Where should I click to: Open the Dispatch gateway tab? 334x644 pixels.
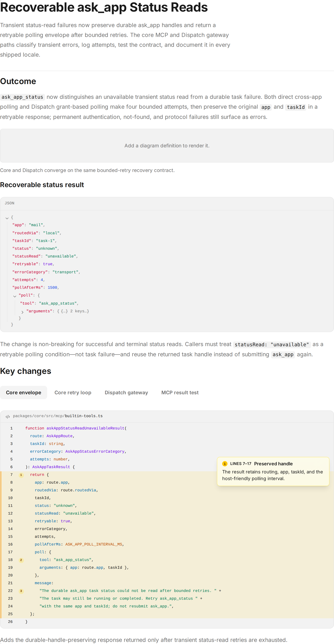(x=126, y=393)
